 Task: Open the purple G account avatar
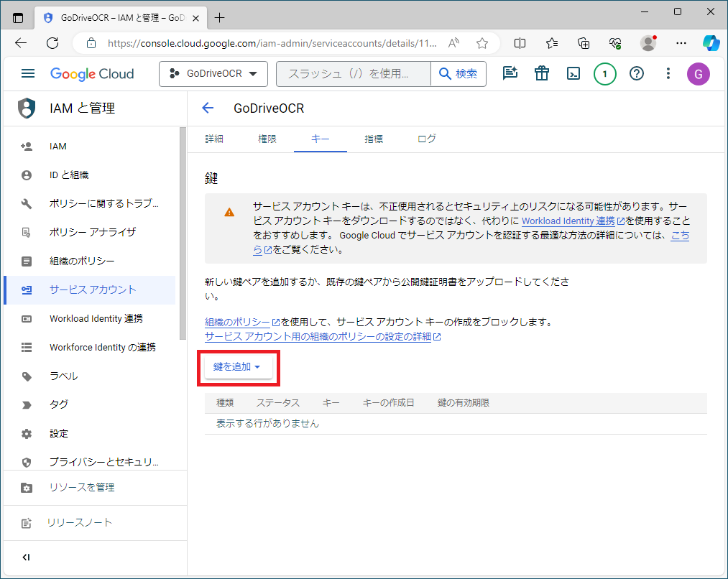click(699, 74)
